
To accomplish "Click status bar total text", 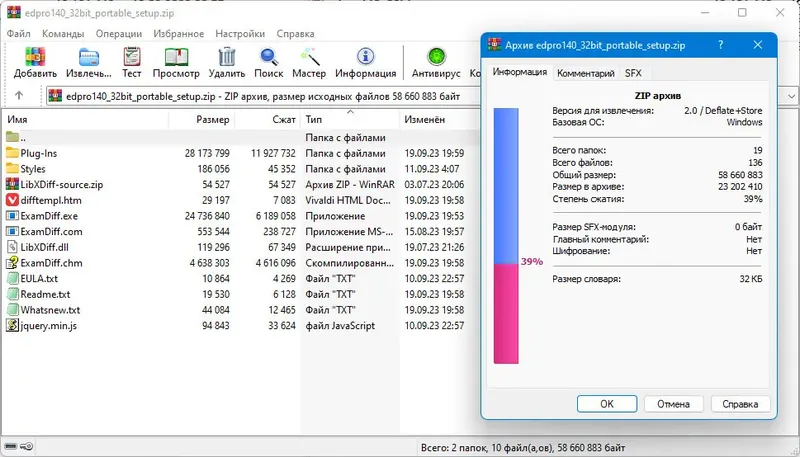I will click(x=522, y=448).
